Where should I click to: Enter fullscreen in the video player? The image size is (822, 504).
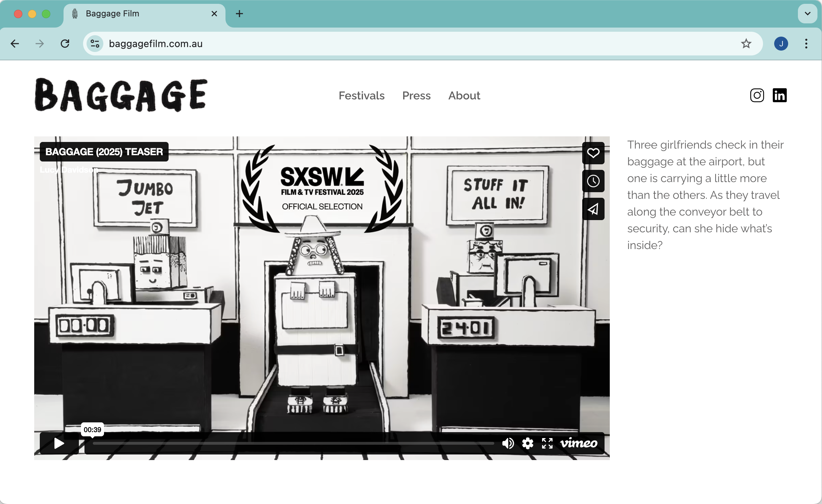[547, 443]
